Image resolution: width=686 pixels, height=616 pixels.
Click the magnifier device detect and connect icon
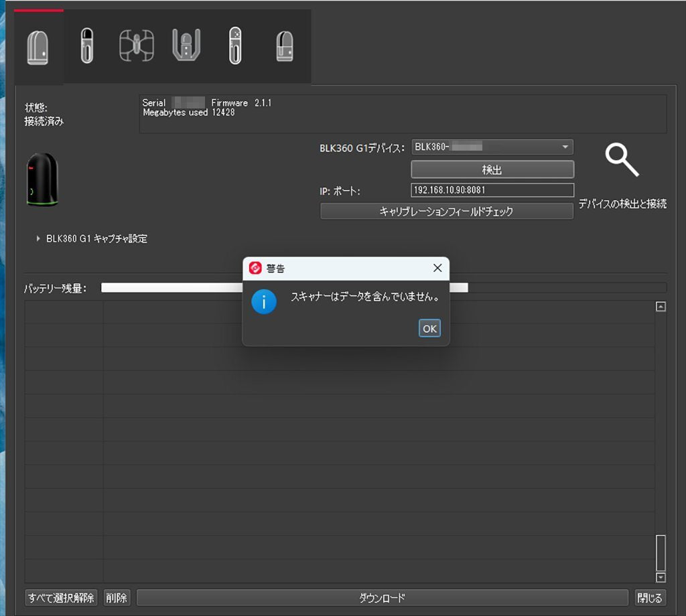pyautogui.click(x=622, y=159)
